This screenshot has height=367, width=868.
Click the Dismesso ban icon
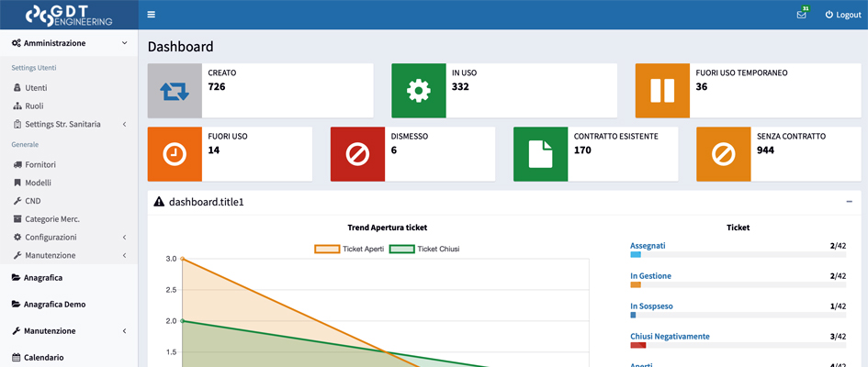tap(357, 154)
